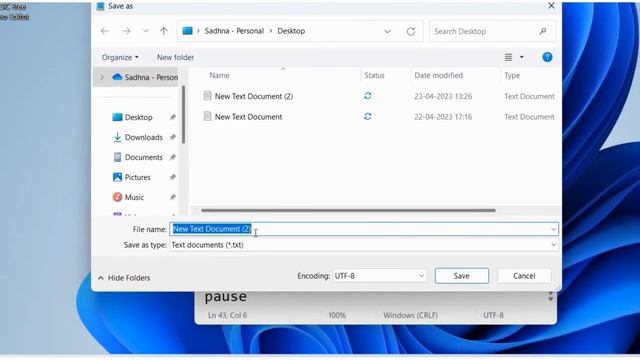Create a New folder
Screen dimensions: 640x360
coord(176,58)
